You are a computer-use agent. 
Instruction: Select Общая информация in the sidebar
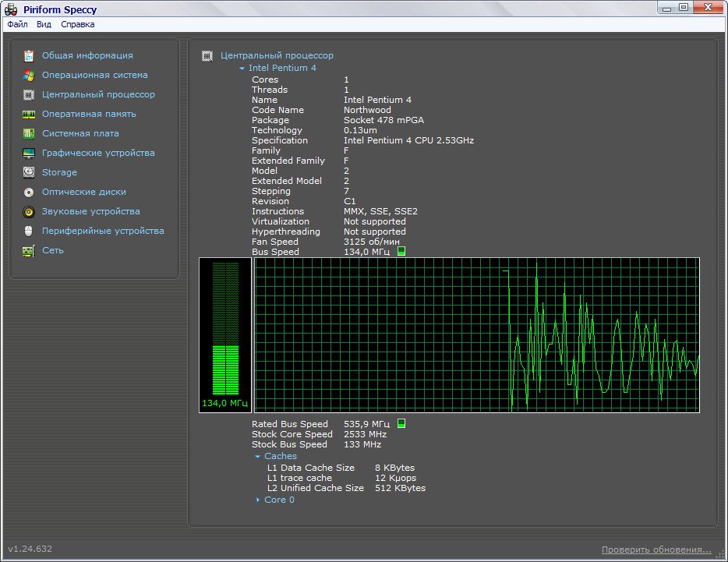coord(87,55)
